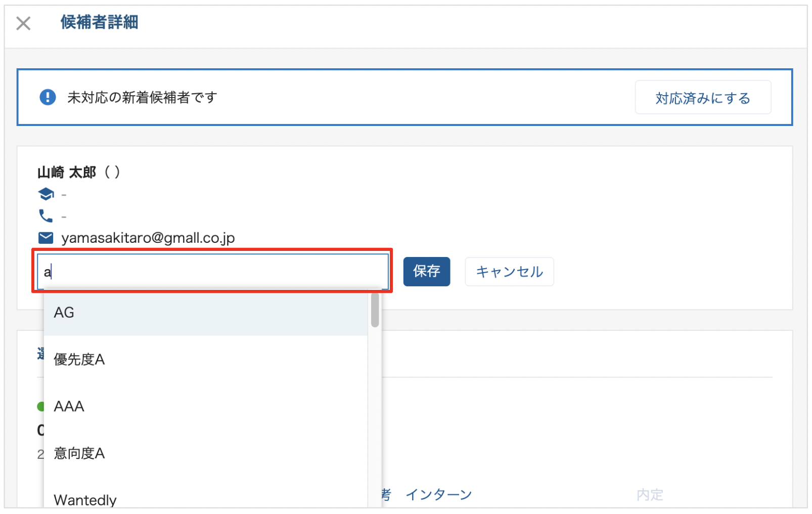Click the candidate name 山崎 太郎
Screen dimensions: 812x514
[67, 173]
